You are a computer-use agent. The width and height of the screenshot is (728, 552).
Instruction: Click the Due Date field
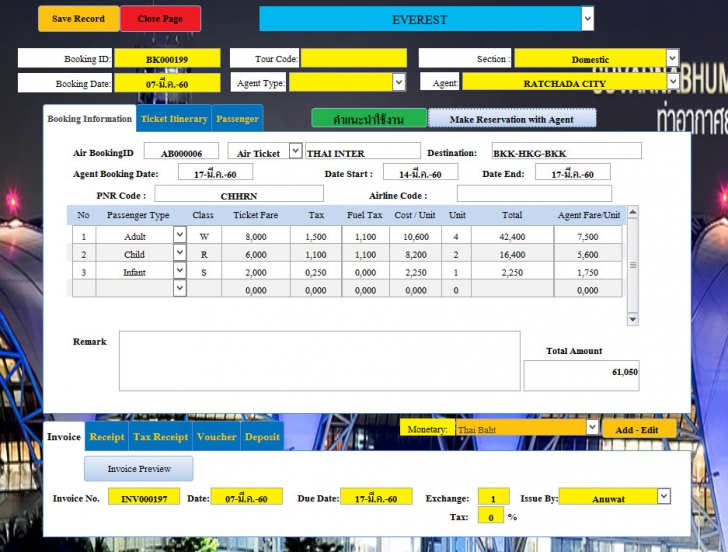(x=376, y=497)
